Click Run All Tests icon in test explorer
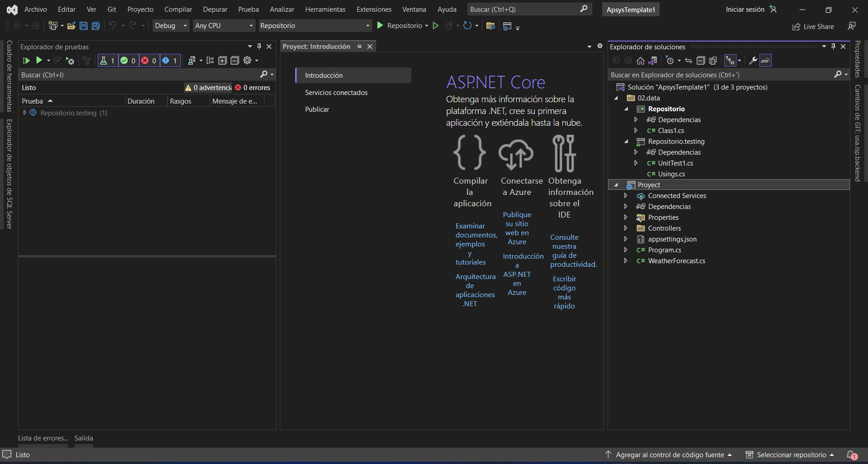The width and height of the screenshot is (868, 464). tap(26, 61)
